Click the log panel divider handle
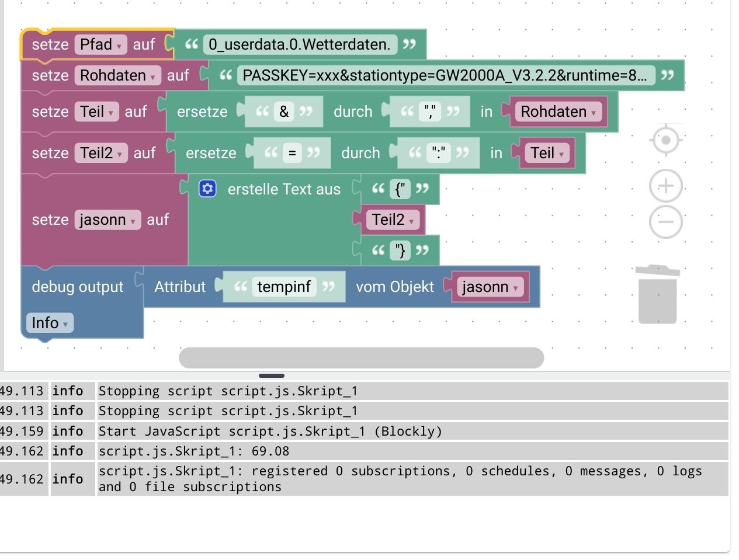This screenshot has height=560, width=739. pos(271,375)
